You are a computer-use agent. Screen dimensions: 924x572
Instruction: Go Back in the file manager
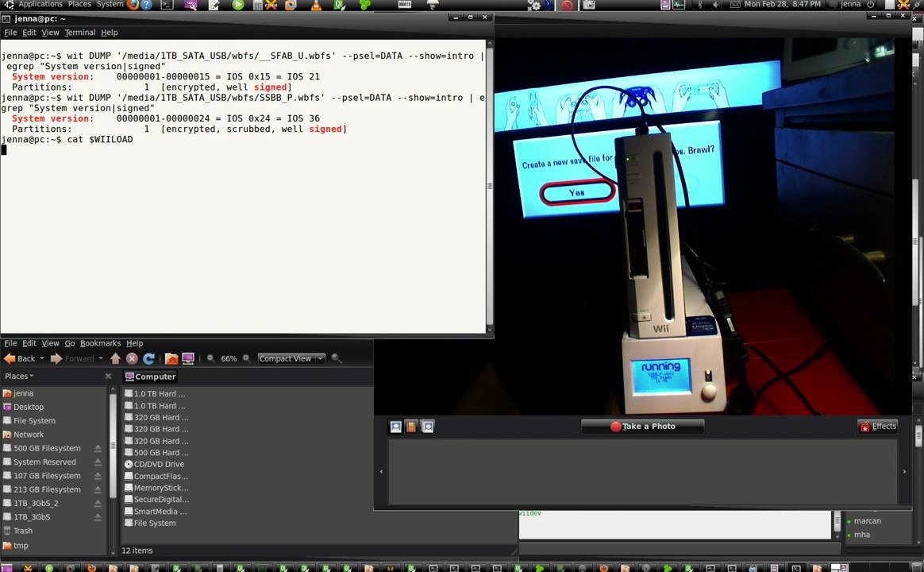coord(20,358)
